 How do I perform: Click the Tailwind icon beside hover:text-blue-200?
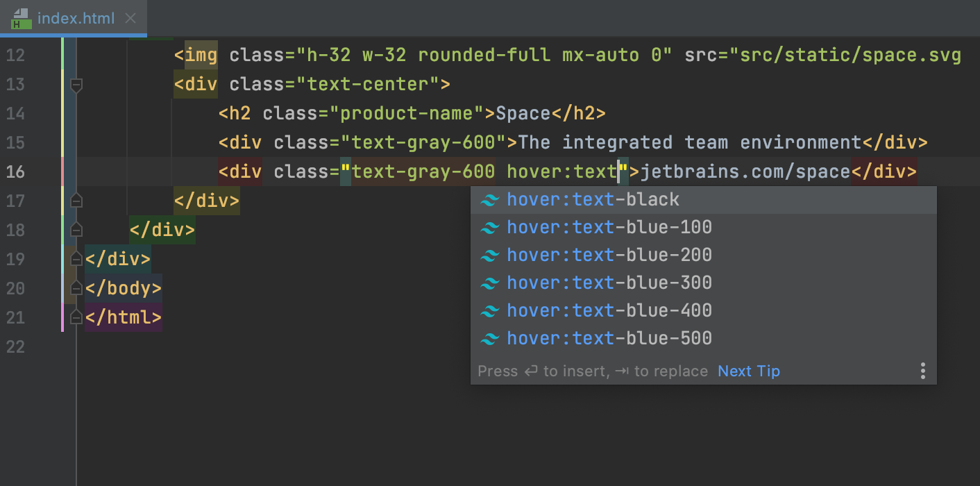tap(491, 255)
